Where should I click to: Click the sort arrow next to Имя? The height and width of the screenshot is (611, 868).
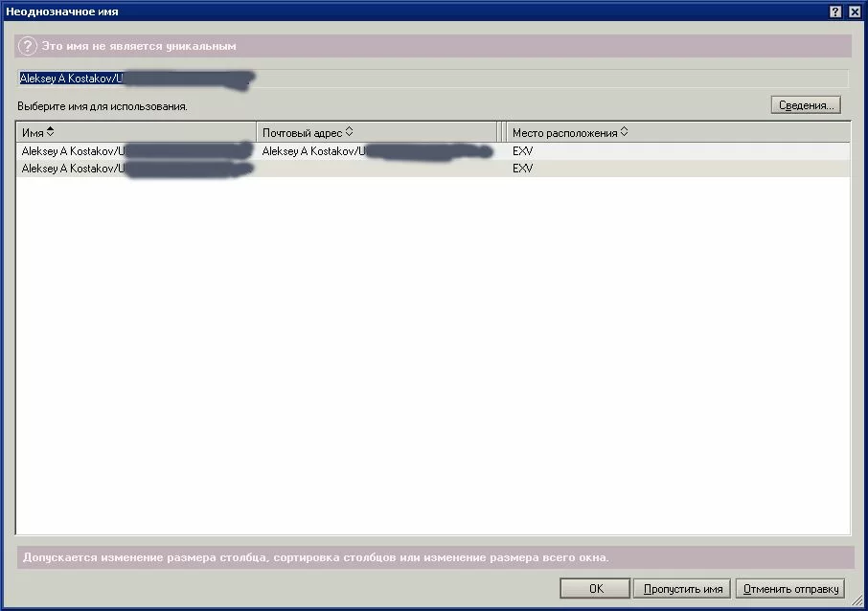pyautogui.click(x=50, y=132)
